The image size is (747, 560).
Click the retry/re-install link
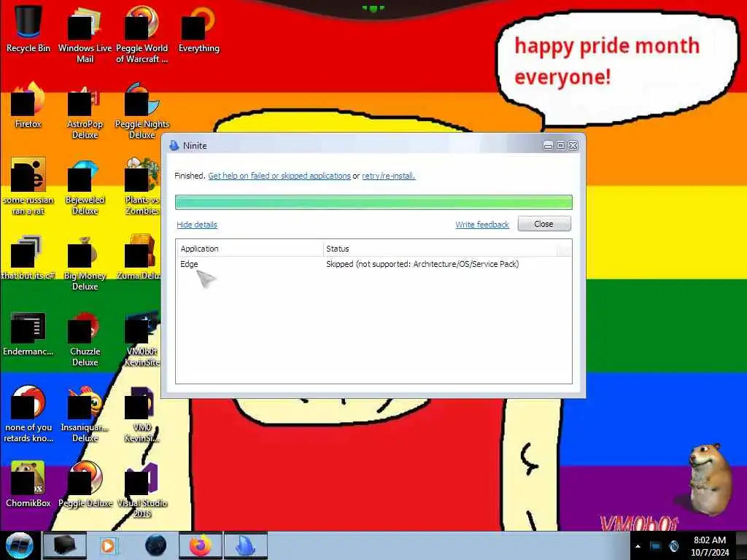pos(388,176)
